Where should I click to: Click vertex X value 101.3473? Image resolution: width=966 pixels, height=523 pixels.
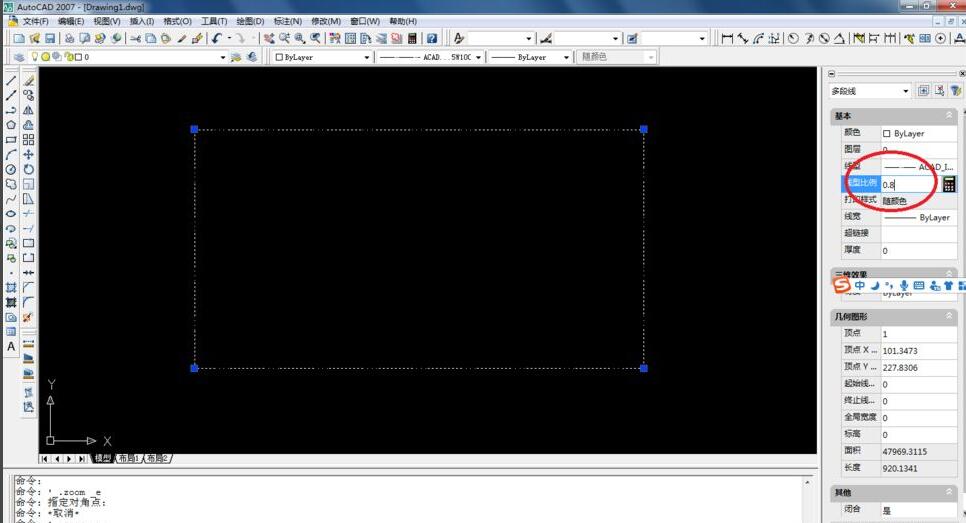click(919, 351)
